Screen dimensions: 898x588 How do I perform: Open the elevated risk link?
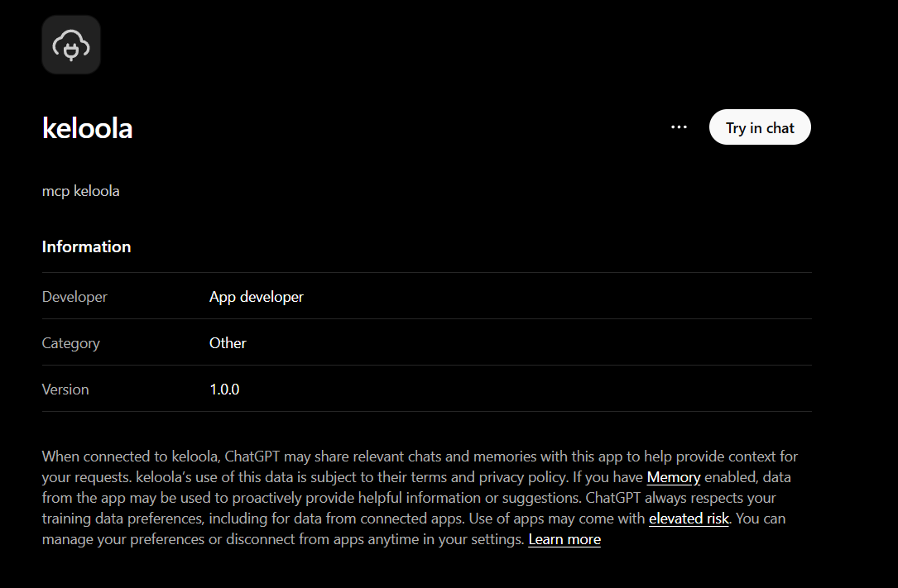point(689,519)
